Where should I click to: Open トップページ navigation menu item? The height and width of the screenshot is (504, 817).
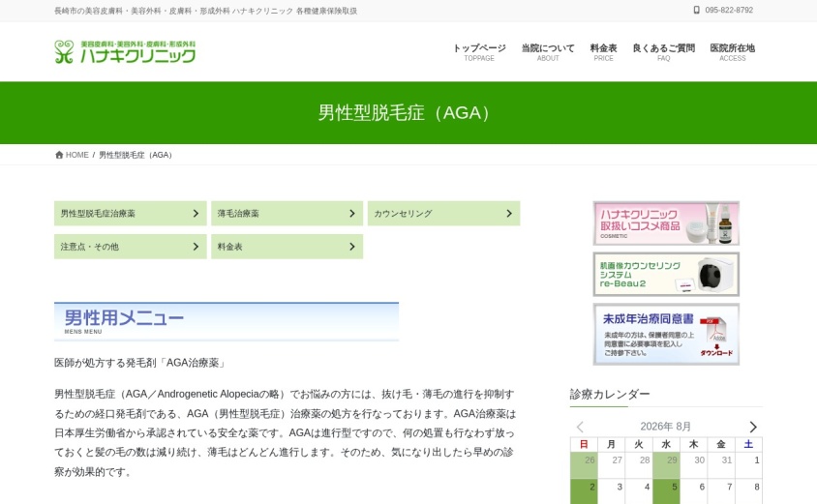pos(479,52)
